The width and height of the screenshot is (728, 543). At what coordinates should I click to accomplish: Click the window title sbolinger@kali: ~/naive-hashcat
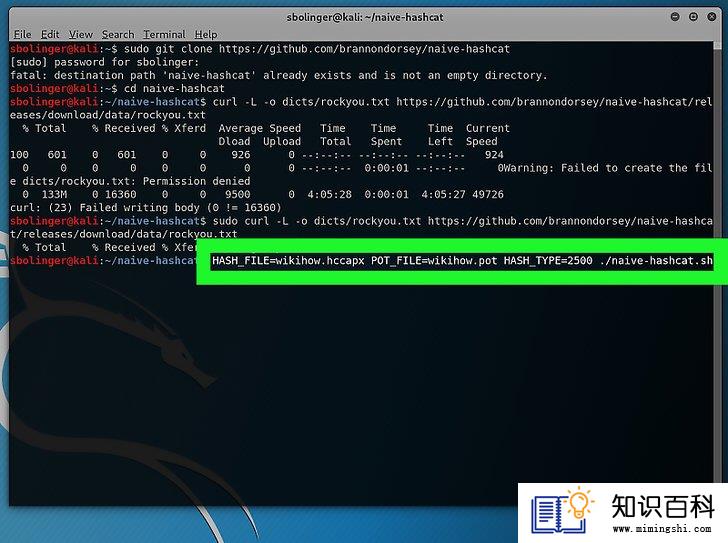click(364, 17)
